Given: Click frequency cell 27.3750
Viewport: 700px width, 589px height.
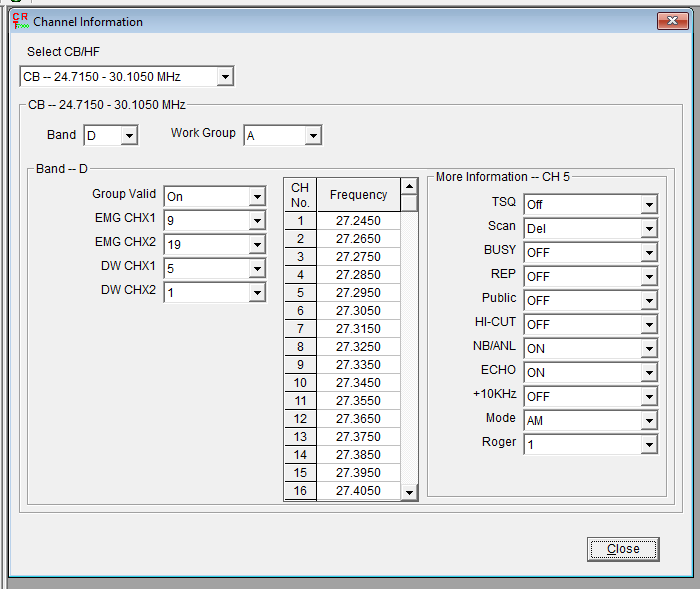Looking at the screenshot, I should pos(358,437).
